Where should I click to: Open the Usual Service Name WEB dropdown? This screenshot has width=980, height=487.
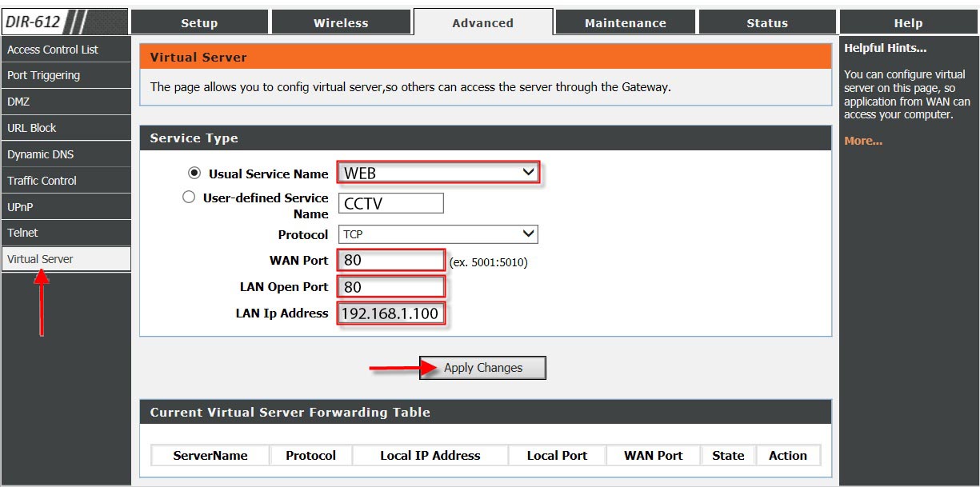(x=438, y=173)
